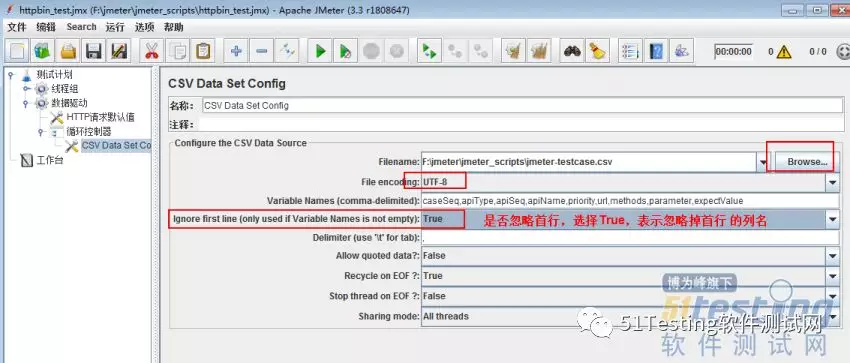The width and height of the screenshot is (850, 363).
Task: Select 数据驱动 in the tree
Action: [x=69, y=103]
